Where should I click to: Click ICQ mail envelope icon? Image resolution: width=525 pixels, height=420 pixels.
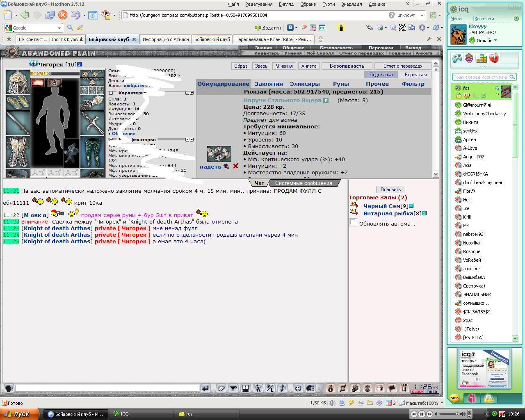[x=488, y=398]
